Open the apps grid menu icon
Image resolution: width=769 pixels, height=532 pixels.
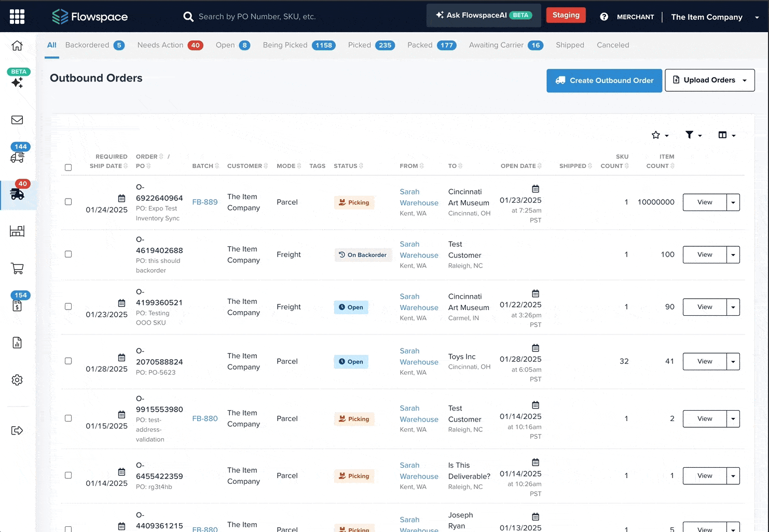[17, 17]
